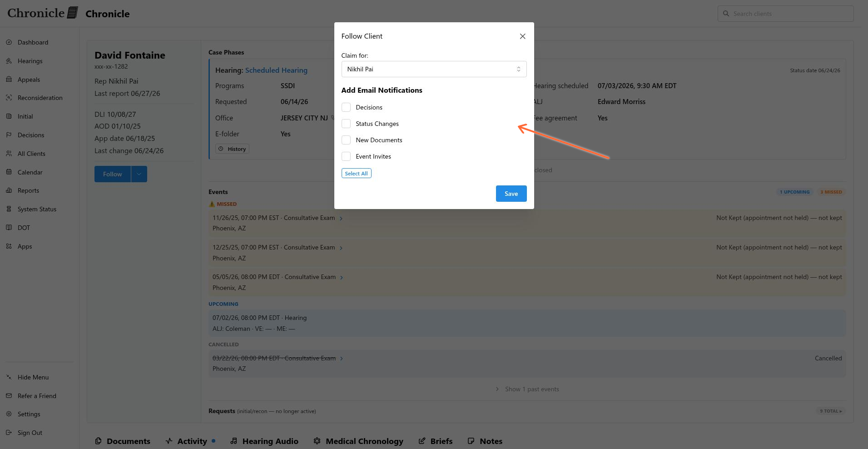The image size is (868, 449).
Task: Save the follow client settings
Action: pyautogui.click(x=511, y=194)
